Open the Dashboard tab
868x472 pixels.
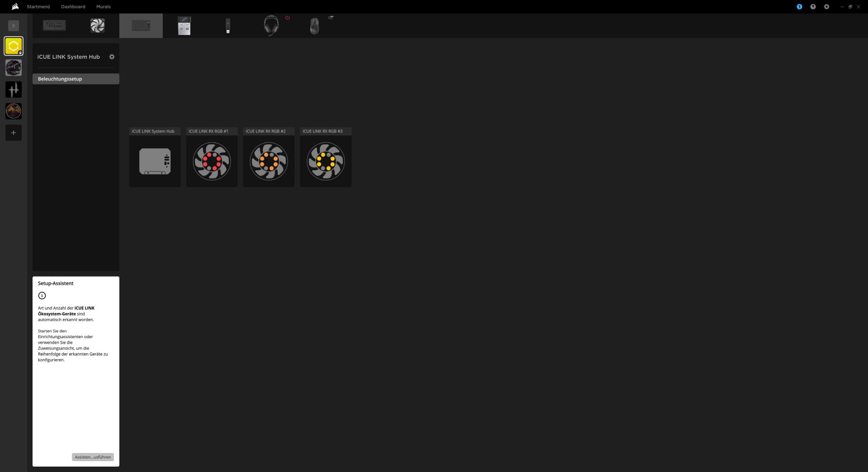click(73, 7)
